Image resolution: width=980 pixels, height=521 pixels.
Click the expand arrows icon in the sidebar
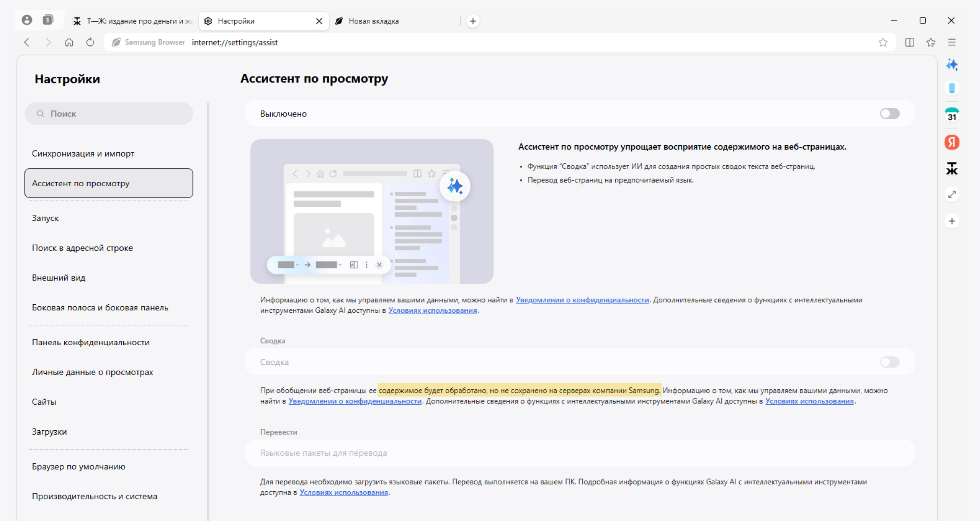[952, 195]
